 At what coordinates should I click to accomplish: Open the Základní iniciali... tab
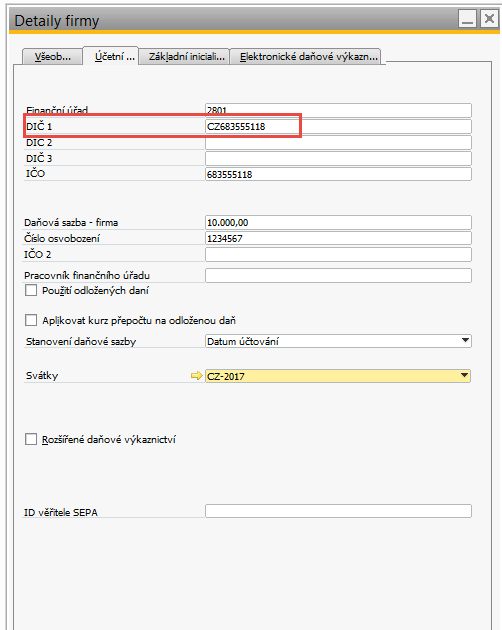coord(184,57)
